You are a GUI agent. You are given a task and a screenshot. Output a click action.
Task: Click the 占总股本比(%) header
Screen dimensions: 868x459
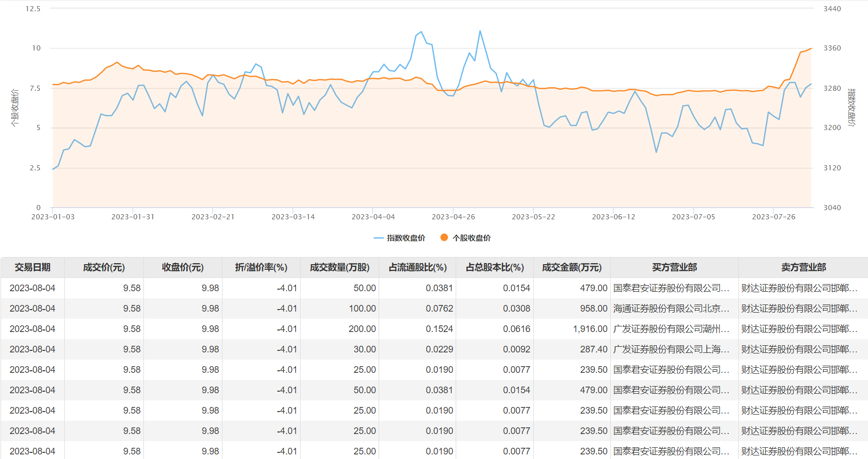pyautogui.click(x=494, y=267)
